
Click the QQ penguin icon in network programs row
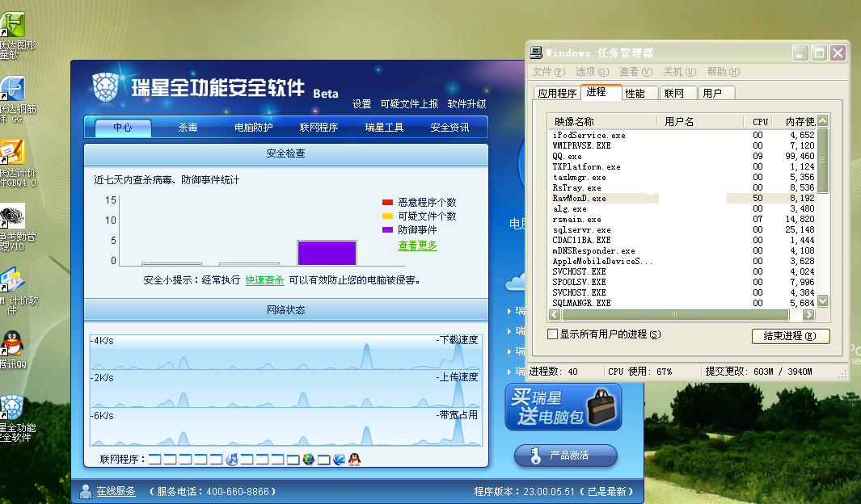pos(355,460)
